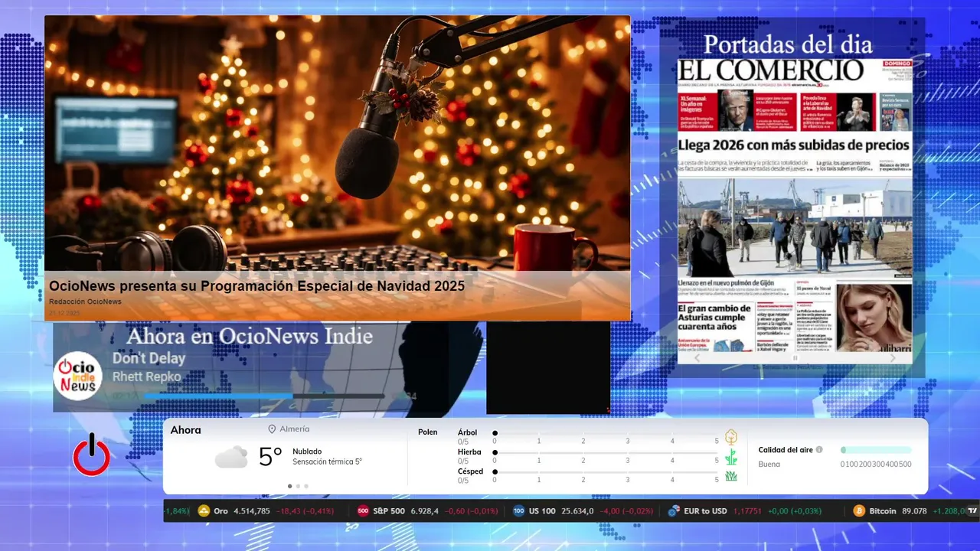Click the Polen section label
The image size is (980, 551).
coord(428,432)
